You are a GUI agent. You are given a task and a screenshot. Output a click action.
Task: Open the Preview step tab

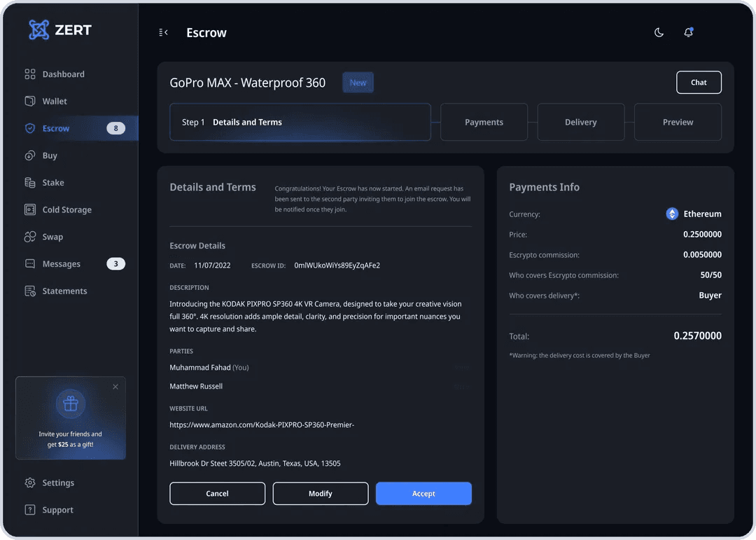point(678,123)
